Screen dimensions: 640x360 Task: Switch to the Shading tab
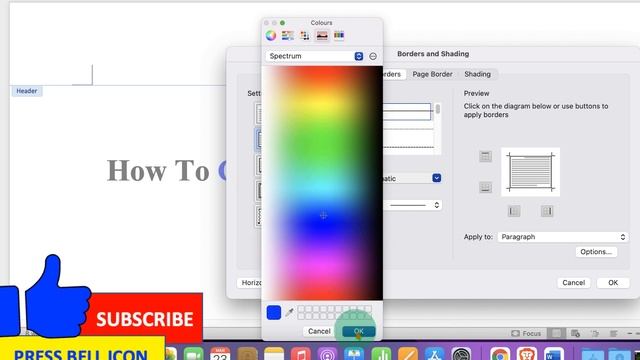tap(477, 74)
